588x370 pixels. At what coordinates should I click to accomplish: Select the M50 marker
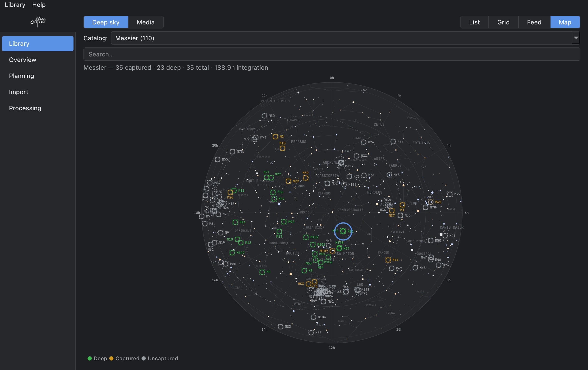point(431,240)
